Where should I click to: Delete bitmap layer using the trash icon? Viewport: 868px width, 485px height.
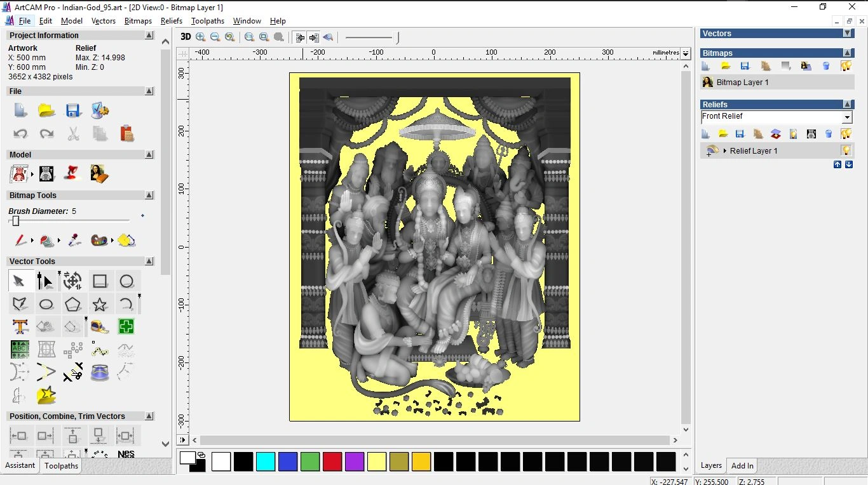[826, 66]
